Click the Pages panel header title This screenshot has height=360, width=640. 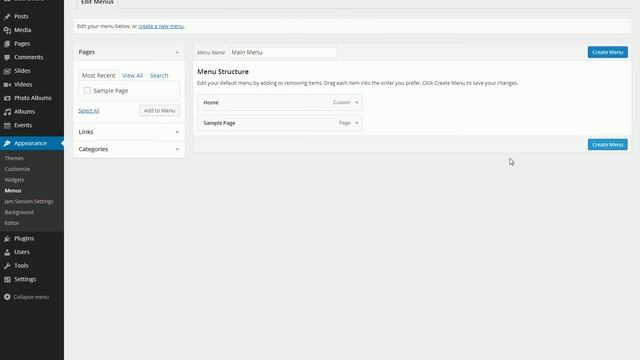pyautogui.click(x=87, y=52)
